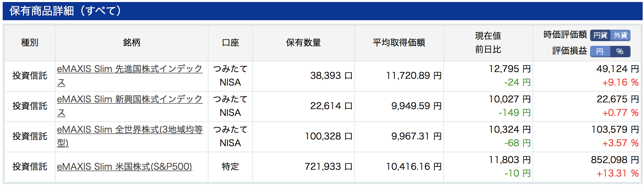Open eMAXIS Slim 新興国株式インデックス link
Viewport: 644px width, 186px height.
point(130,106)
